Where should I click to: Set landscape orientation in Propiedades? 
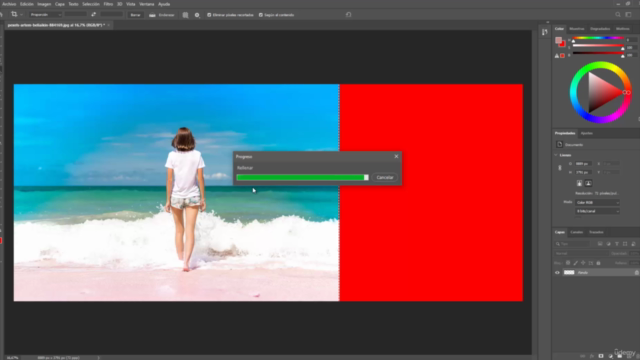click(x=588, y=183)
